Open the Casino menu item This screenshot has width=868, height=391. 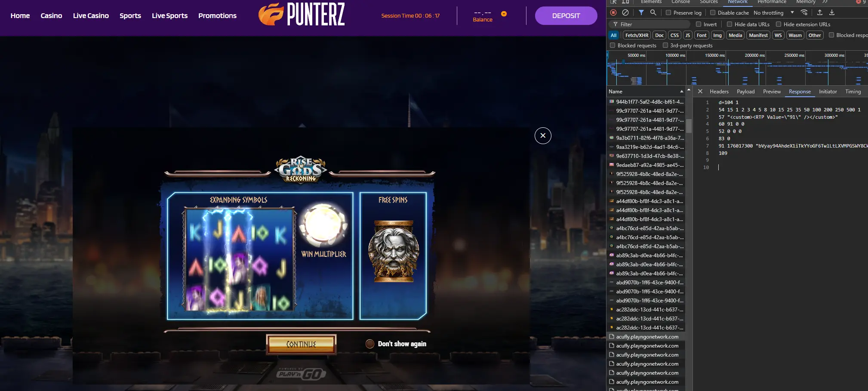(51, 15)
